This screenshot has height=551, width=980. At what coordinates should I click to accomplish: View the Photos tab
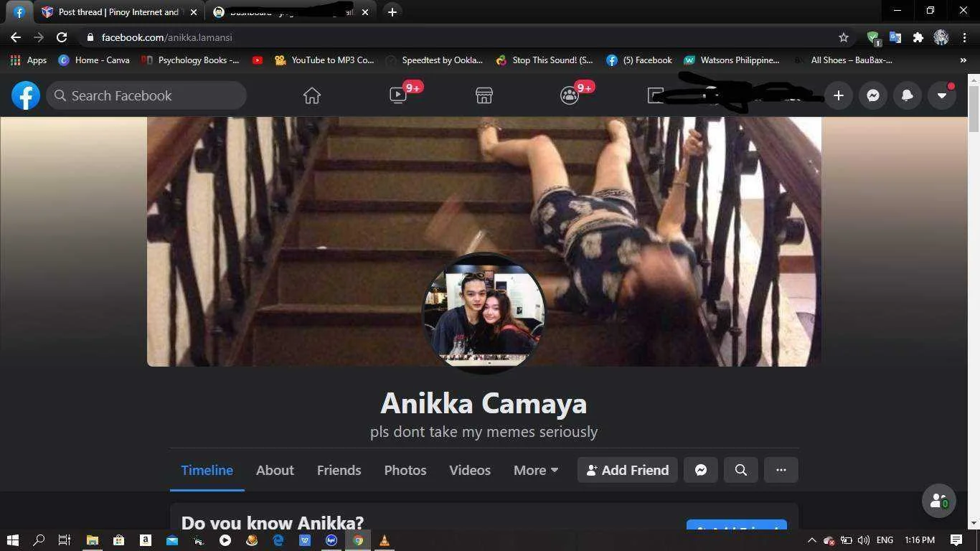tap(405, 470)
